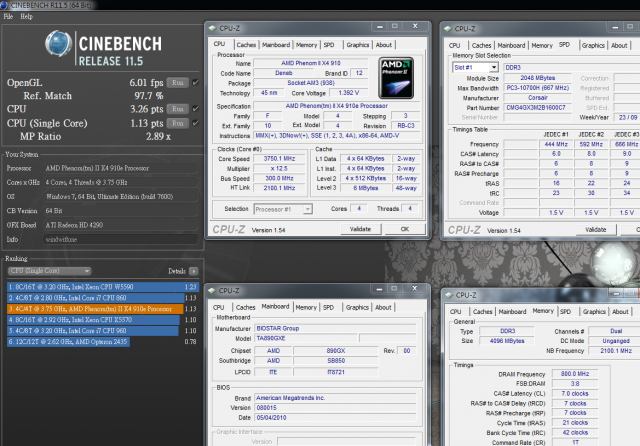Screen dimensions: 640x446
Task: Click the GFX Board field
Action: point(121,225)
